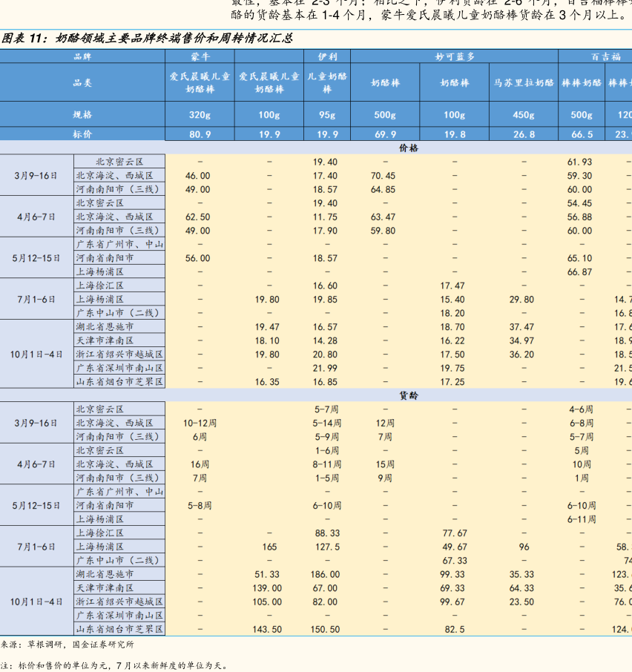Click the shelf age cell 16周

tap(200, 464)
